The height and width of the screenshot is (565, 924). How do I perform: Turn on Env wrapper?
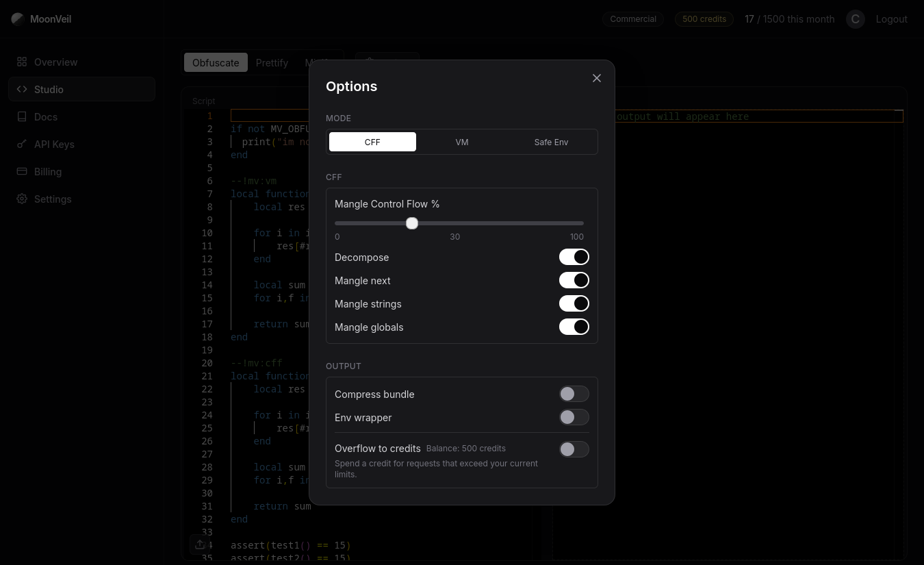(x=574, y=417)
